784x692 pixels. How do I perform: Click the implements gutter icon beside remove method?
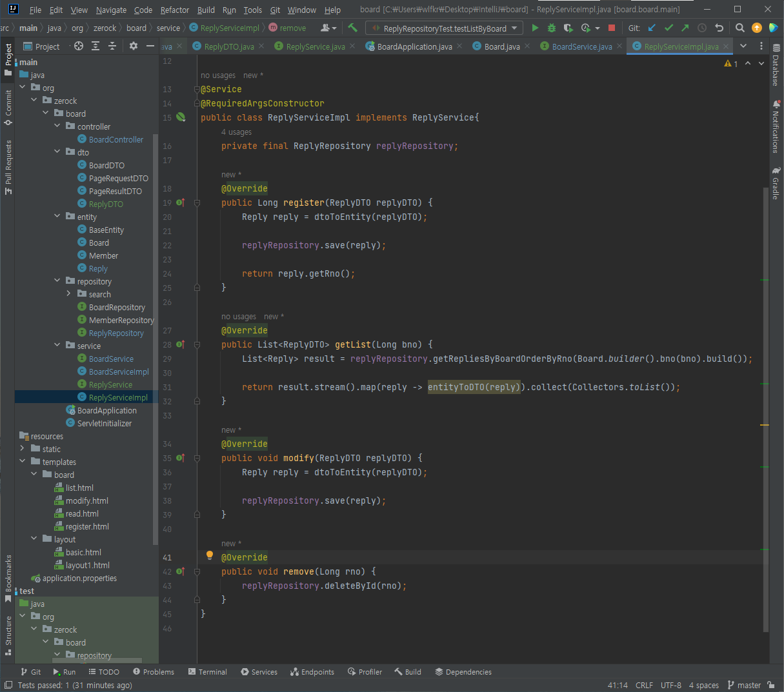[x=181, y=571]
